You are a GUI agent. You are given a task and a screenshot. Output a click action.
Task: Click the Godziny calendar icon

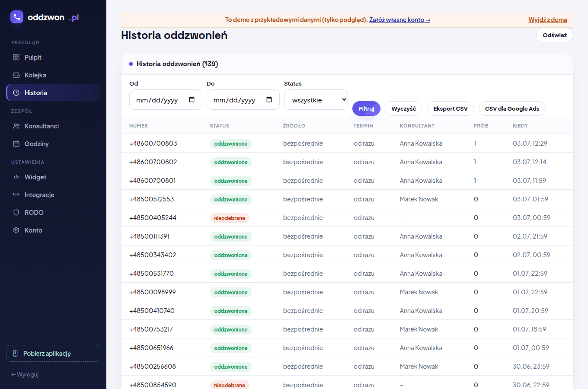tap(16, 144)
